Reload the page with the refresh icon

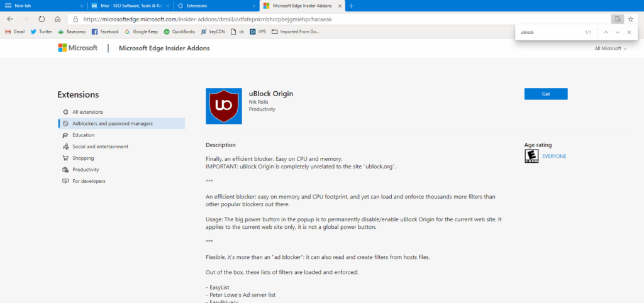[42, 19]
